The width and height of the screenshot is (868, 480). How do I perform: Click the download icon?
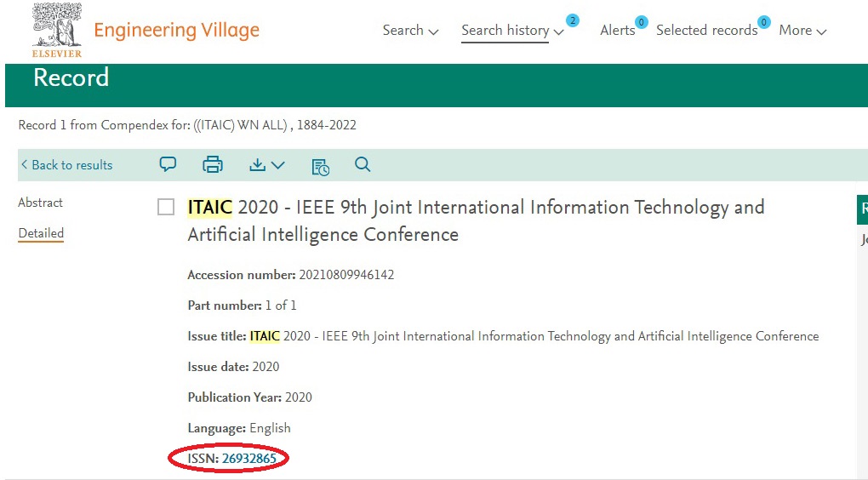257,164
